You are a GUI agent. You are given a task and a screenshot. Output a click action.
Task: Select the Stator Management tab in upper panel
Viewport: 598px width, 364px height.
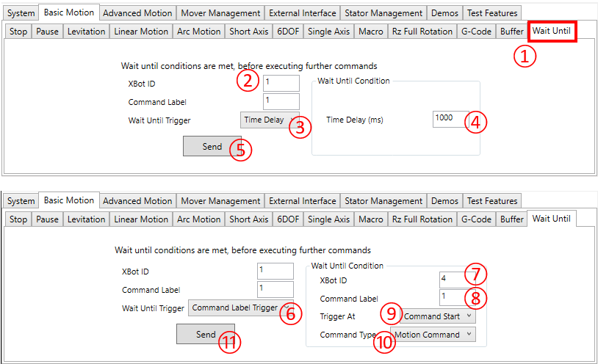pyautogui.click(x=383, y=12)
